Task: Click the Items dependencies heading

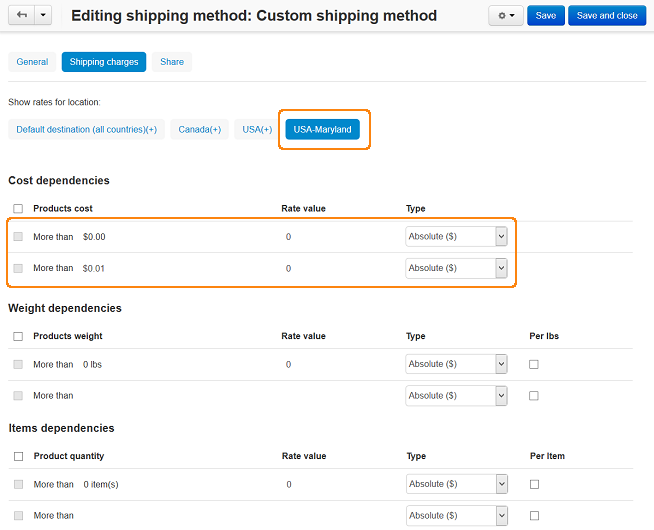Action: [61, 428]
